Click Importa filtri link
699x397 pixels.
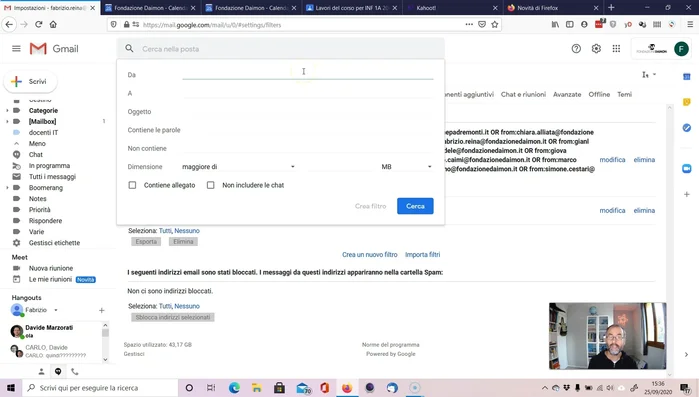(422, 254)
